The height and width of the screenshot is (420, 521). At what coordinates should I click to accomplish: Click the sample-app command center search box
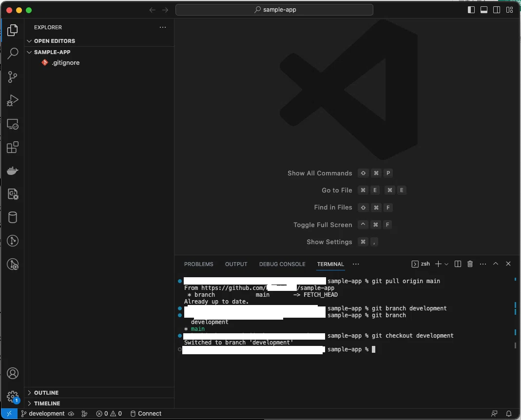(x=274, y=10)
